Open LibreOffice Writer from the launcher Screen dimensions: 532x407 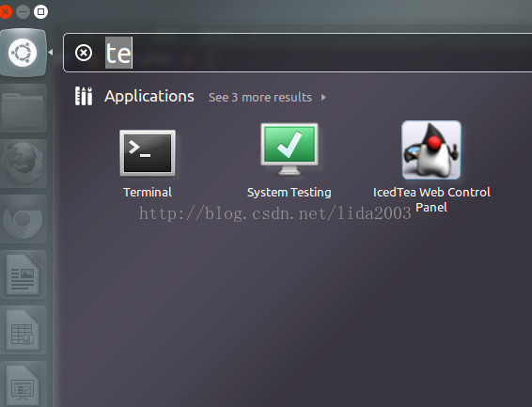[23, 274]
